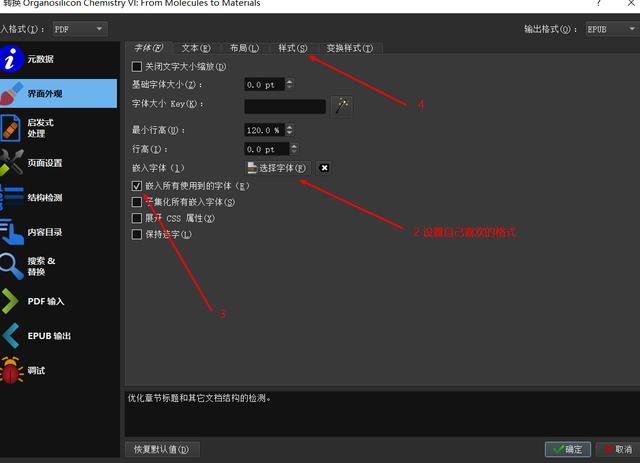
Task: Click the 最小行高 120.0 % field
Action: pos(265,130)
